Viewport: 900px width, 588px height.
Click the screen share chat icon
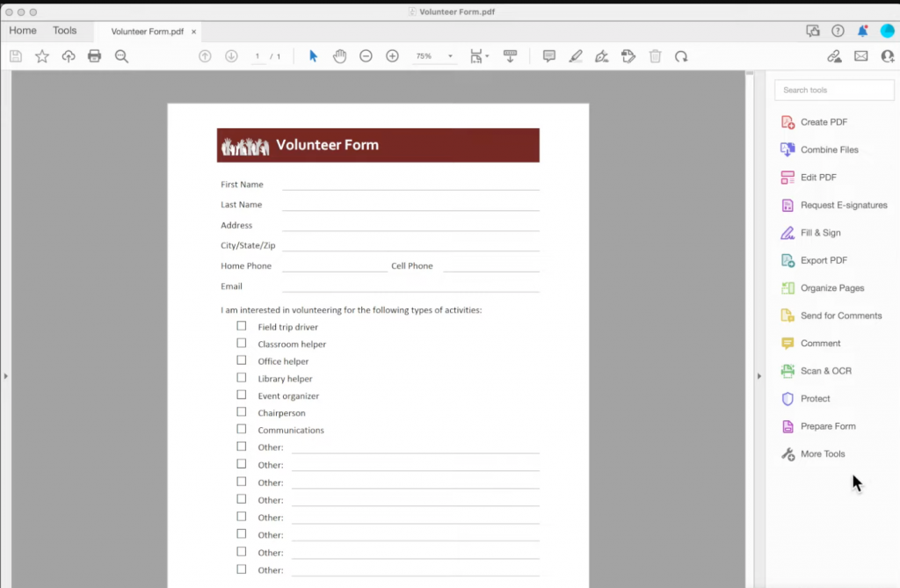pyautogui.click(x=813, y=31)
